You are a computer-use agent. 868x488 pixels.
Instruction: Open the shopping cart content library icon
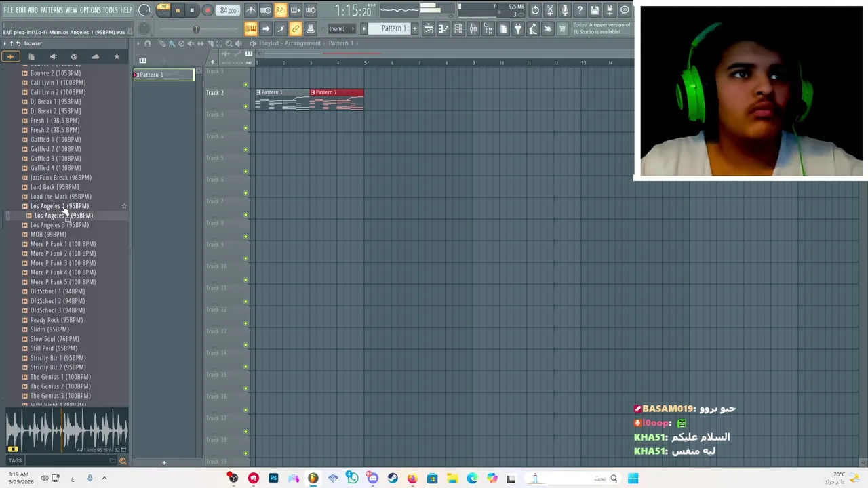(562, 28)
